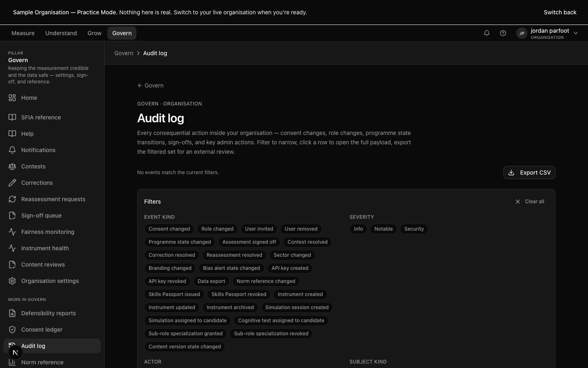588x368 pixels.
Task: Open Consent ledger sidebar item
Action: point(52,330)
